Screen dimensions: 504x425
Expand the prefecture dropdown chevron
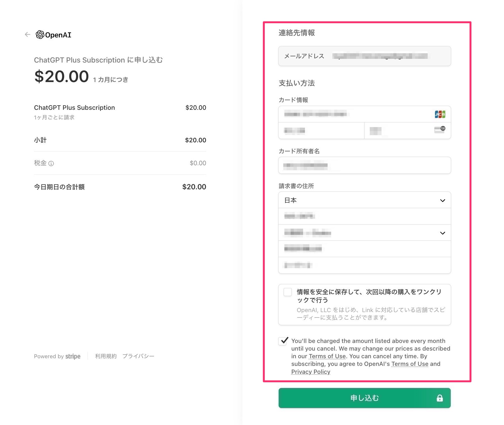(x=443, y=233)
